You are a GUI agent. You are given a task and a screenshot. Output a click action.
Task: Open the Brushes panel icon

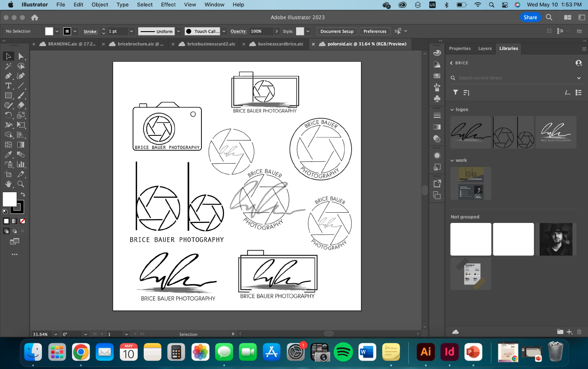(437, 87)
